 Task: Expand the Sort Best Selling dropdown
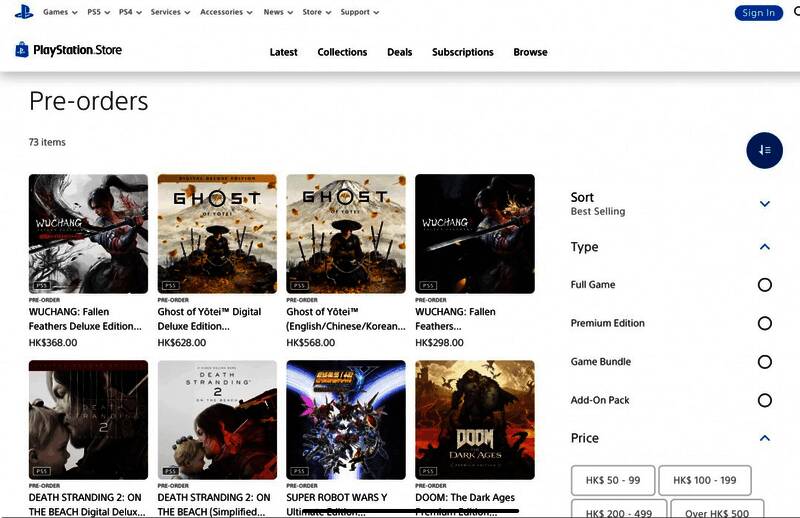pyautogui.click(x=764, y=204)
